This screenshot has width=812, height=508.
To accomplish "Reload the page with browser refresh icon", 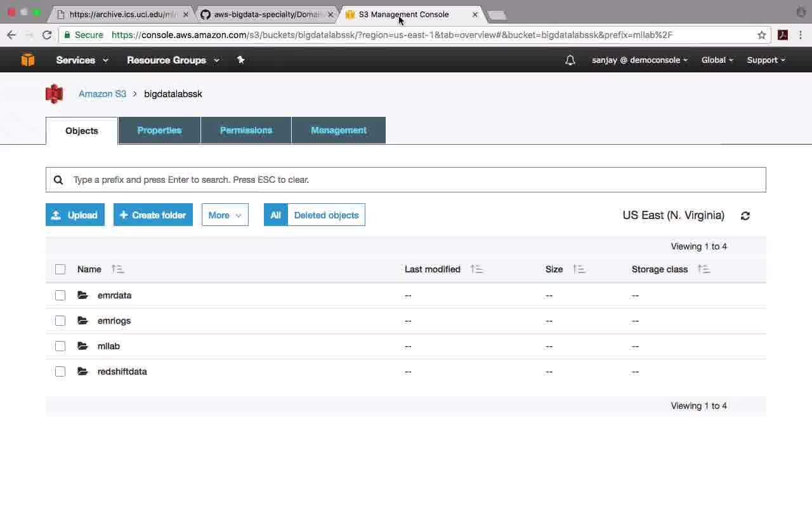I will 47,35.
